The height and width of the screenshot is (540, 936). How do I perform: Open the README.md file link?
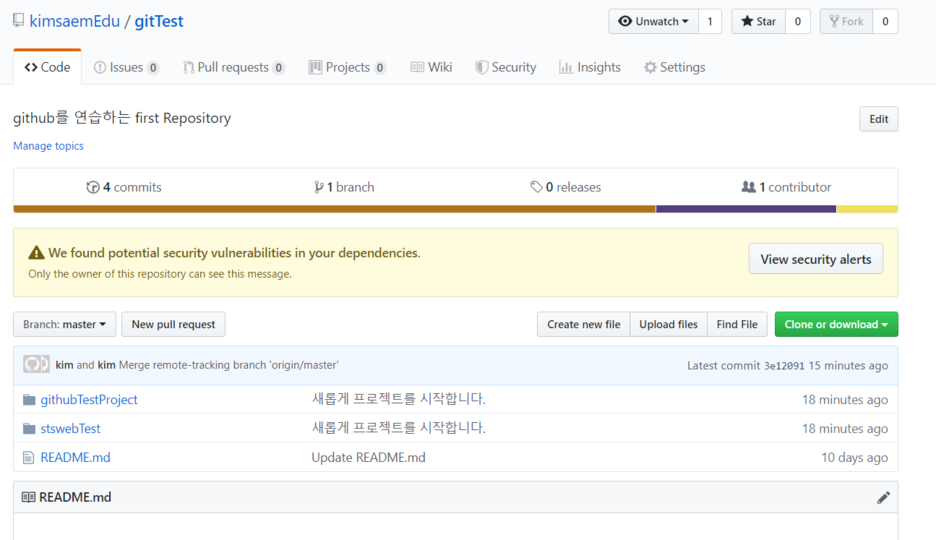click(x=75, y=457)
